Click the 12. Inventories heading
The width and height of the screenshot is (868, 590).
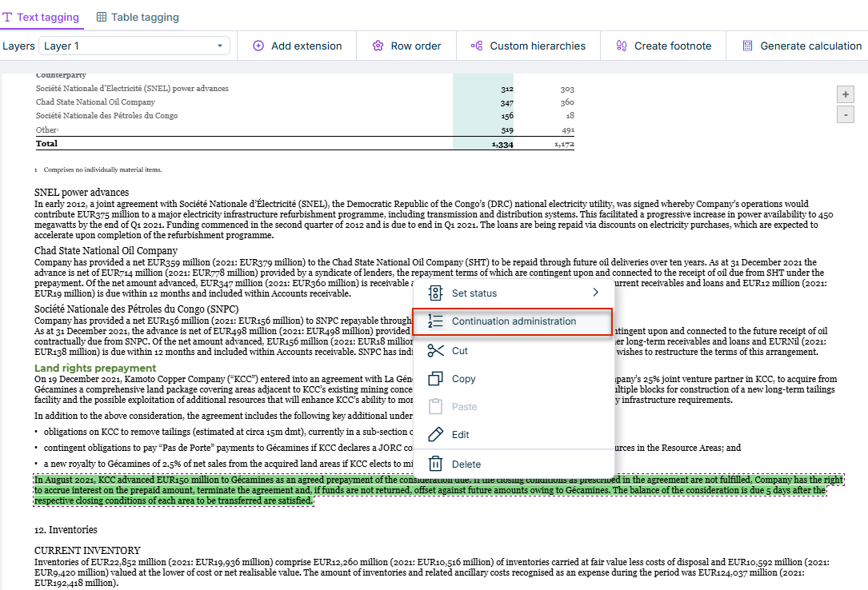pos(66,530)
